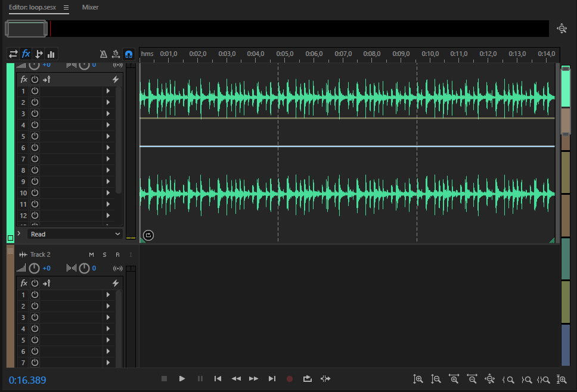The width and height of the screenshot is (577, 392).
Task: Click Zoom In (Amplitude) at the bottom
Action: click(418, 379)
